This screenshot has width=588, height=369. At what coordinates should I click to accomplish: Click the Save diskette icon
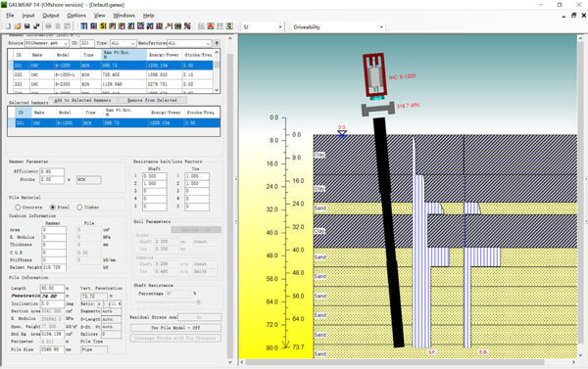point(27,26)
